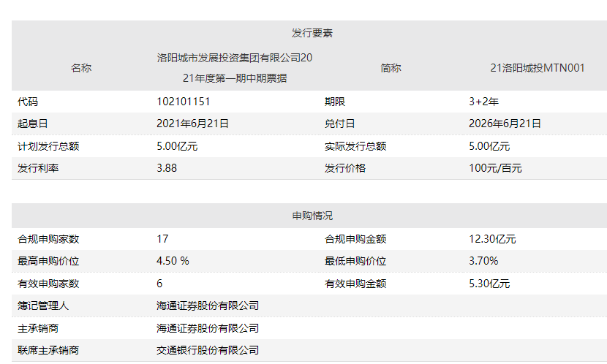Click the highest bid value 4.50 %

tap(173, 261)
